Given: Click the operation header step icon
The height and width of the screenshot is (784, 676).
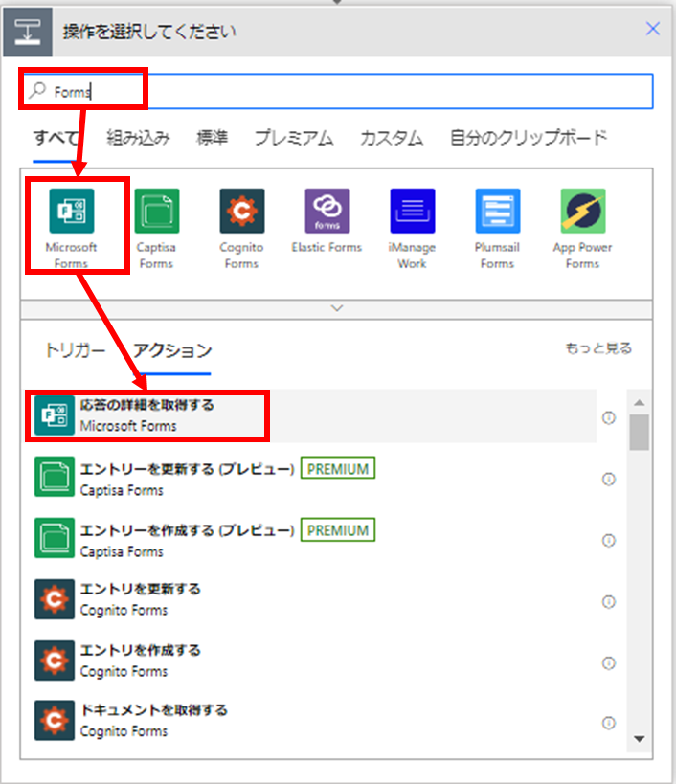Looking at the screenshot, I should point(28,32).
